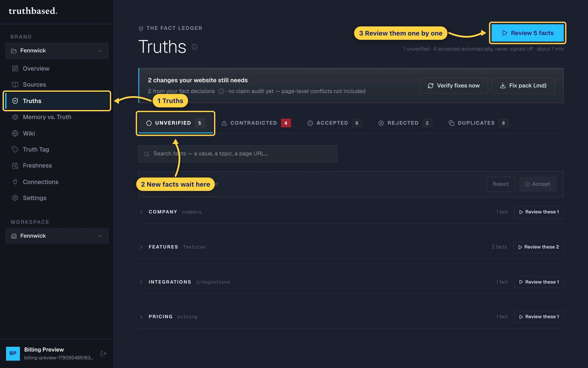Open the Workspace Fennwick dropdown
The width and height of the screenshot is (588, 368).
pyautogui.click(x=57, y=236)
